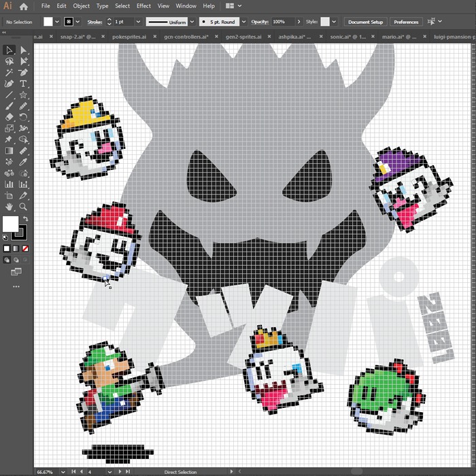Image resolution: width=476 pixels, height=476 pixels.
Task: Click the white Fill color swatch
Action: click(11, 224)
